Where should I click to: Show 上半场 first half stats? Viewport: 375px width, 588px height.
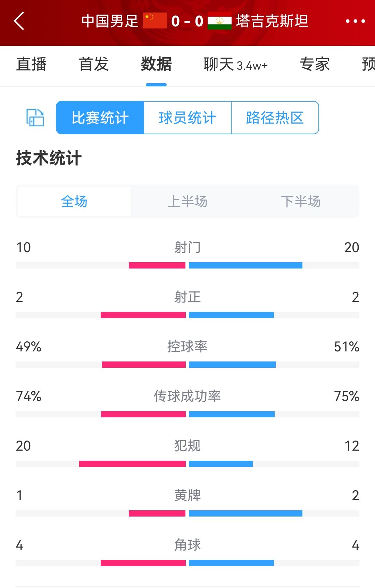(x=187, y=202)
